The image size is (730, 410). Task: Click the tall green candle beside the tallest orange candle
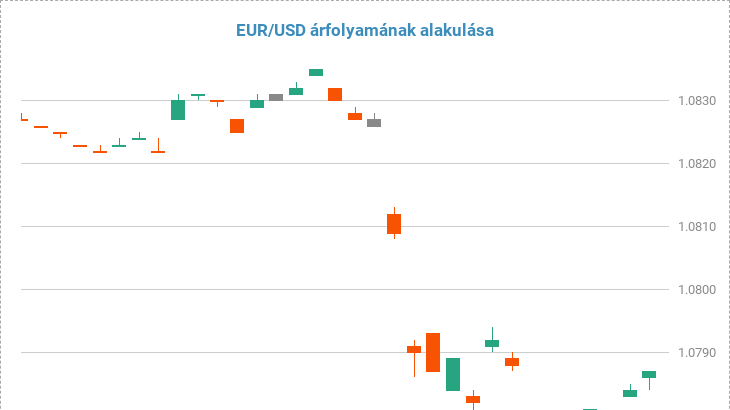pyautogui.click(x=453, y=374)
